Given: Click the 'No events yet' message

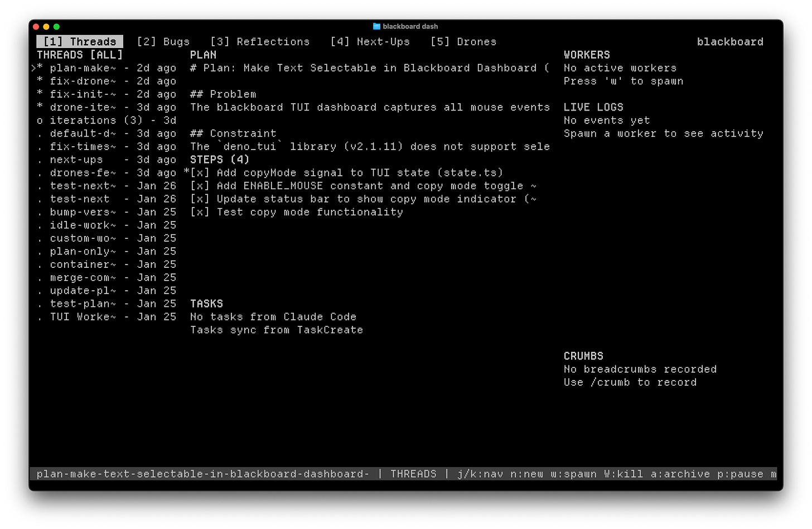Looking at the screenshot, I should click(607, 121).
